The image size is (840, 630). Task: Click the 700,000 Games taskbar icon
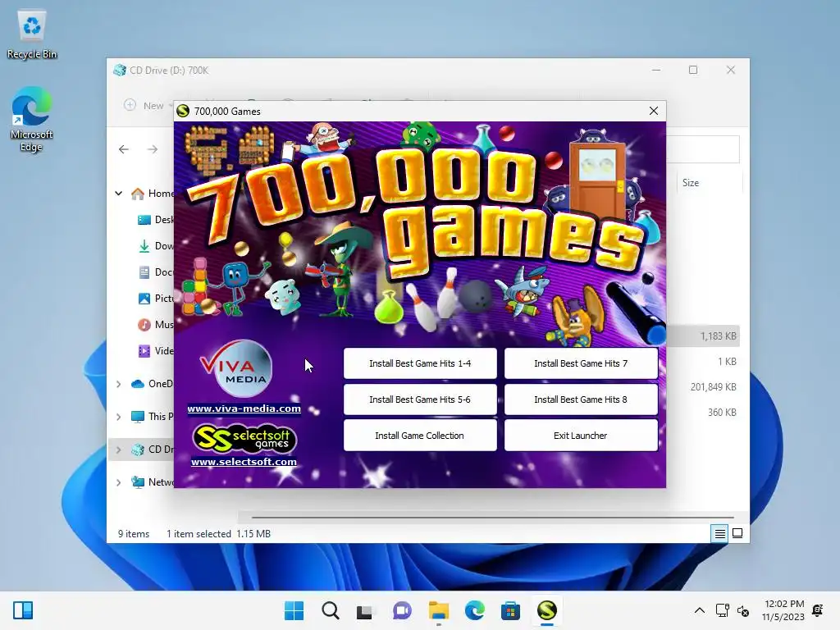[x=547, y=610]
